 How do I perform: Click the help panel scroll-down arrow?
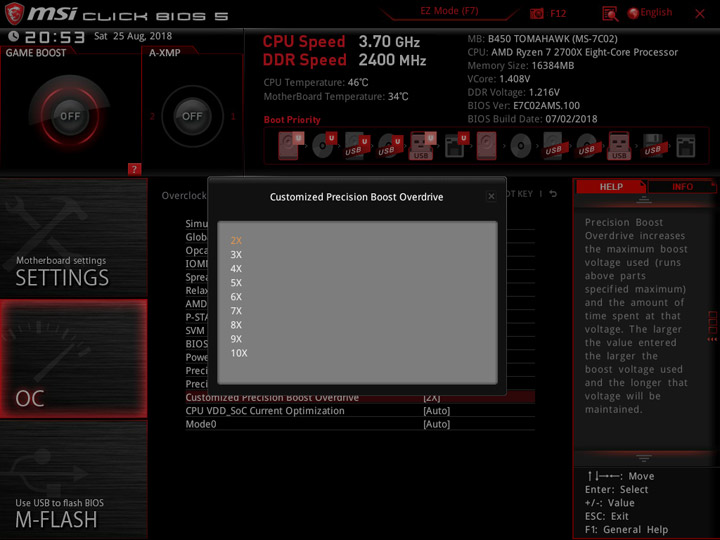click(644, 458)
